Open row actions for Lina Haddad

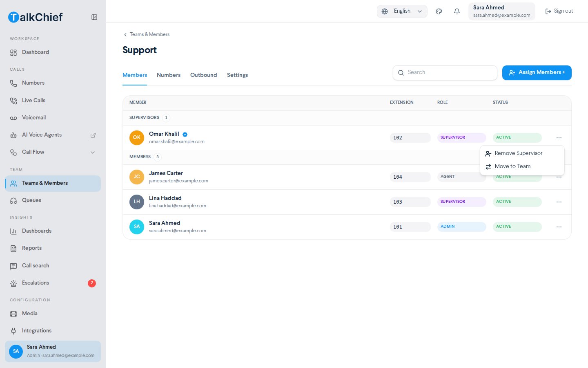(x=559, y=202)
